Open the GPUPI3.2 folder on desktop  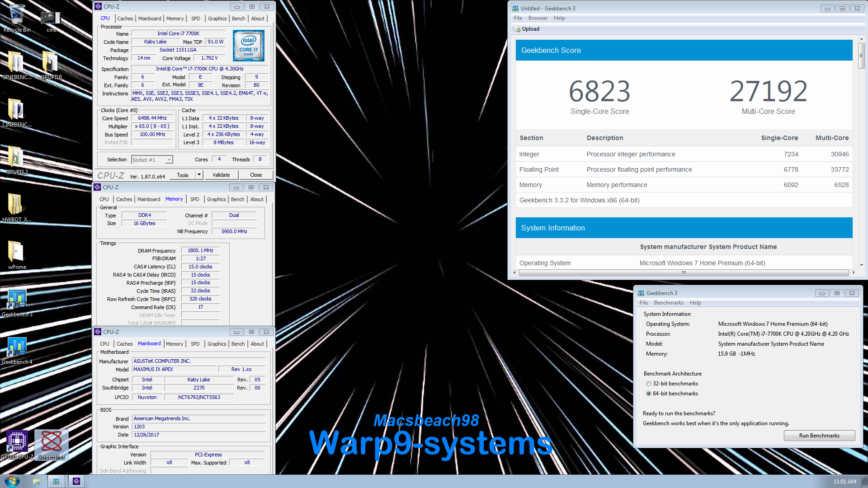point(17,160)
